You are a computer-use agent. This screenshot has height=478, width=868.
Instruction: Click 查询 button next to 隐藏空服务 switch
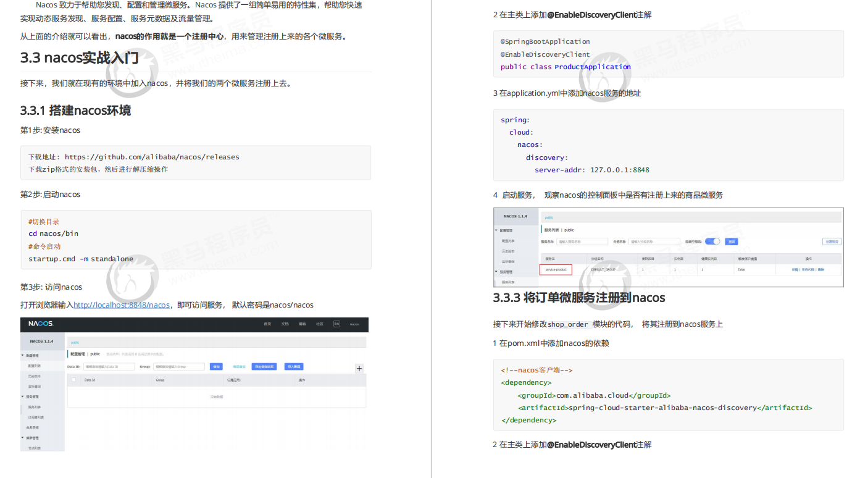coord(732,241)
